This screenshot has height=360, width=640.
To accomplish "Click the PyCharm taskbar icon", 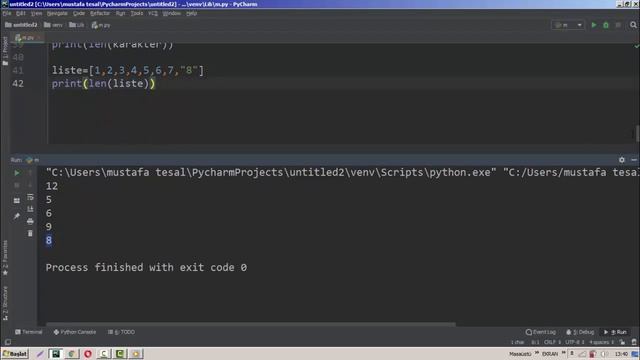I will (x=55, y=353).
